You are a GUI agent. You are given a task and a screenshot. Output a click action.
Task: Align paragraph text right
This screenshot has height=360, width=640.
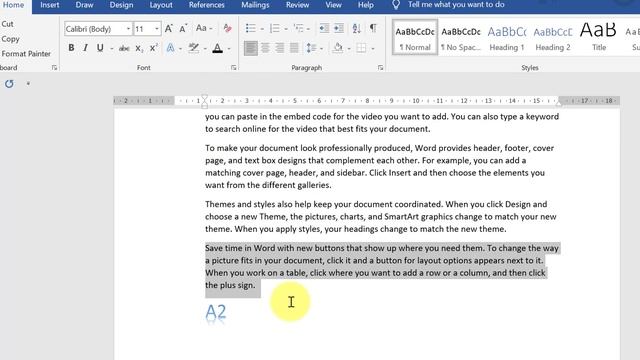click(x=280, y=48)
